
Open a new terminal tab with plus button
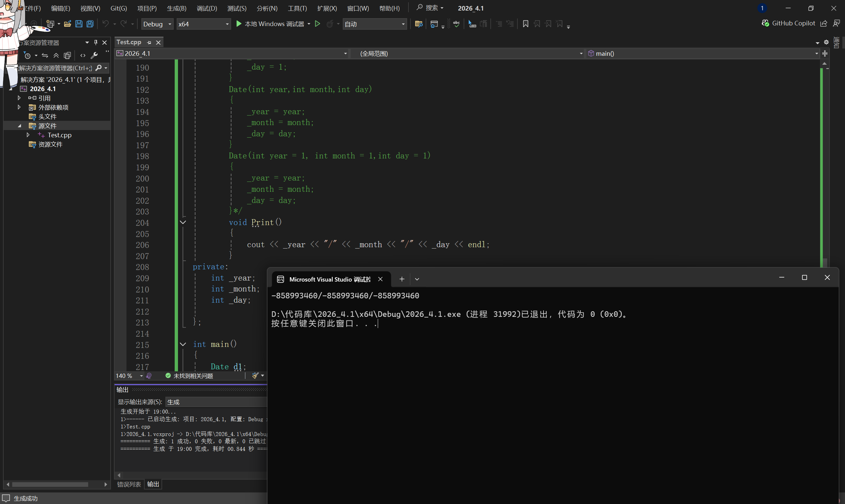coord(402,279)
